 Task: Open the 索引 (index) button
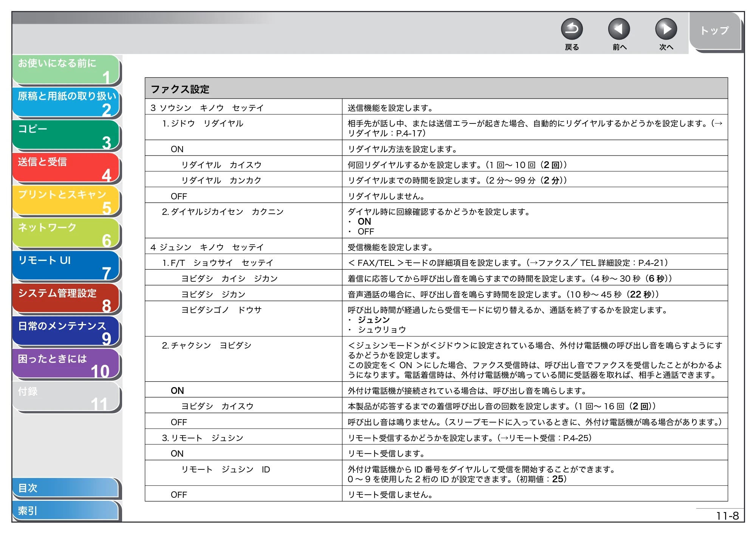pos(66,511)
